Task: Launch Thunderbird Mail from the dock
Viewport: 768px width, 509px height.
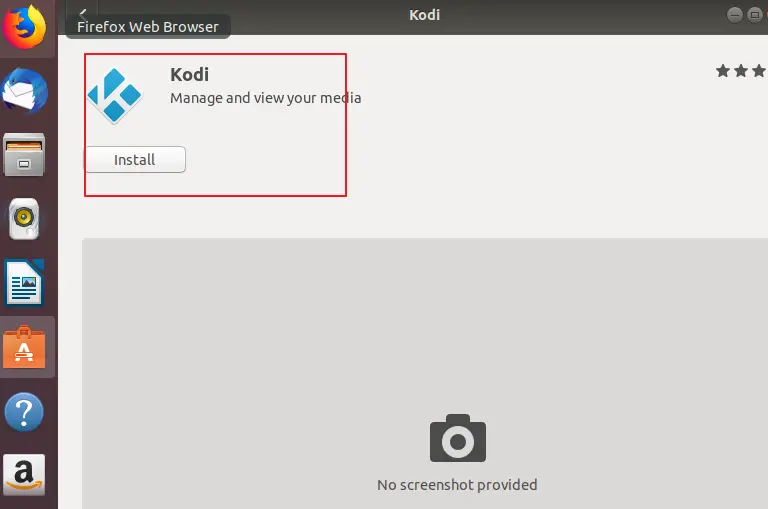Action: click(24, 91)
